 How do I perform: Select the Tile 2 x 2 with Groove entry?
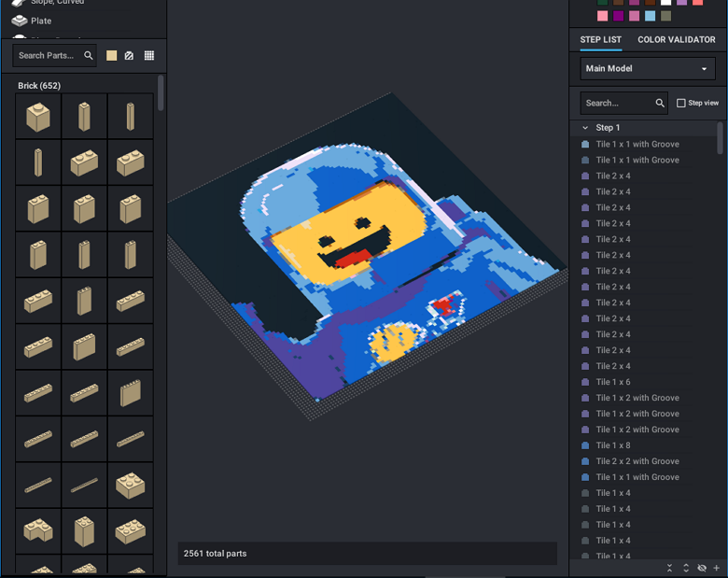point(637,461)
